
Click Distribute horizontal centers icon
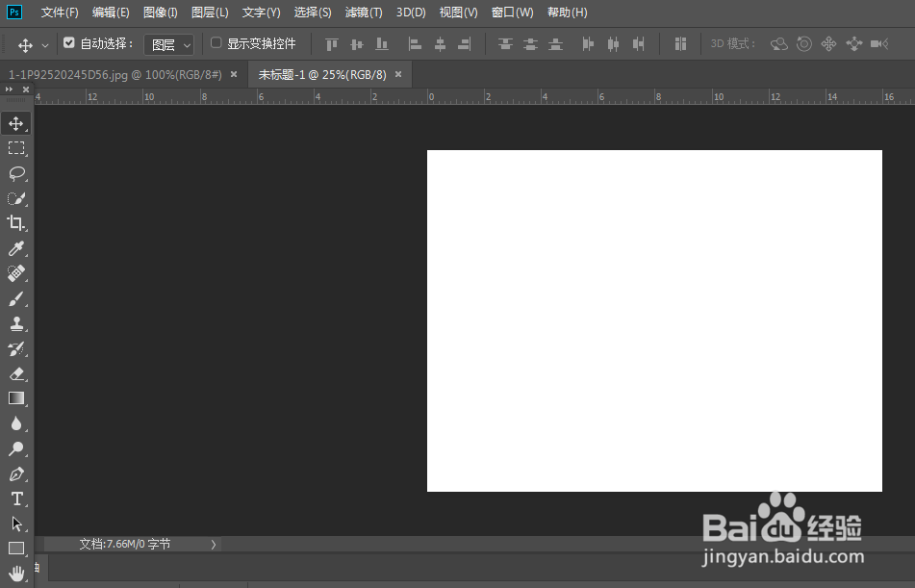613,44
